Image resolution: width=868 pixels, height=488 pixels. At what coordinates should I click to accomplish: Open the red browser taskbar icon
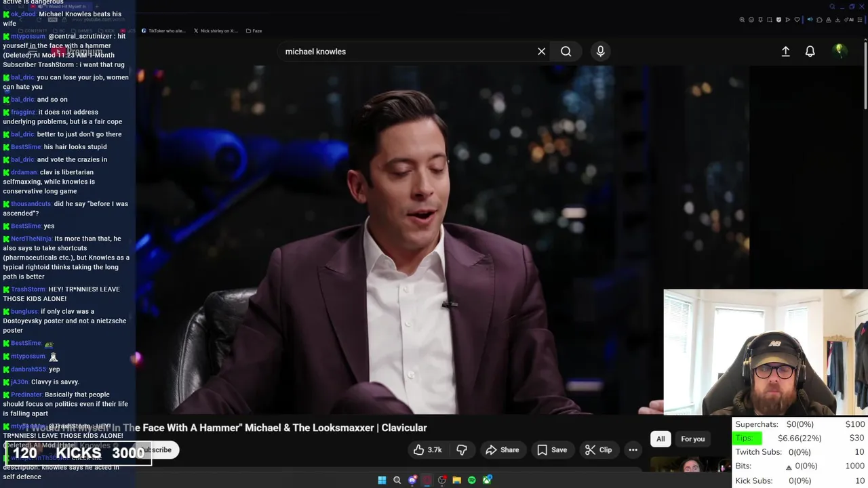pyautogui.click(x=427, y=480)
